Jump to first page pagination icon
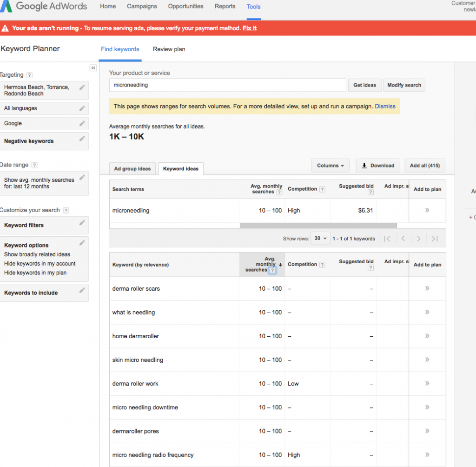The height and width of the screenshot is (467, 476). click(387, 239)
